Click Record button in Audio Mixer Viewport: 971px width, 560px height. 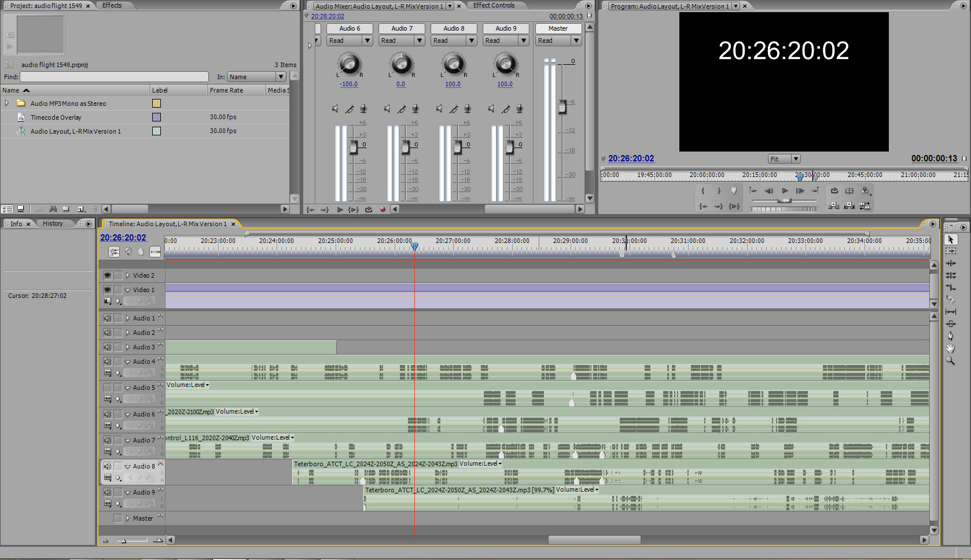tap(382, 209)
